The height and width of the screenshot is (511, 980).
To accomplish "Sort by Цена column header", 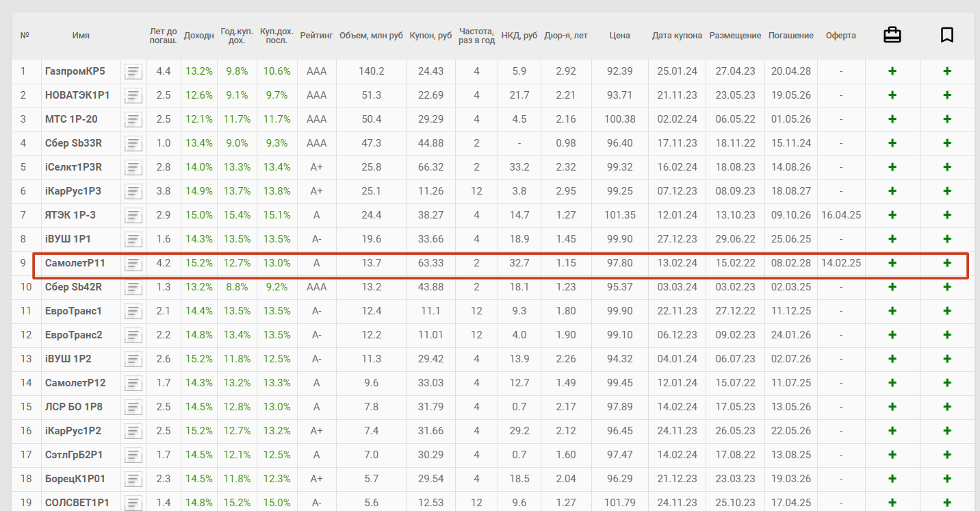I will [620, 36].
